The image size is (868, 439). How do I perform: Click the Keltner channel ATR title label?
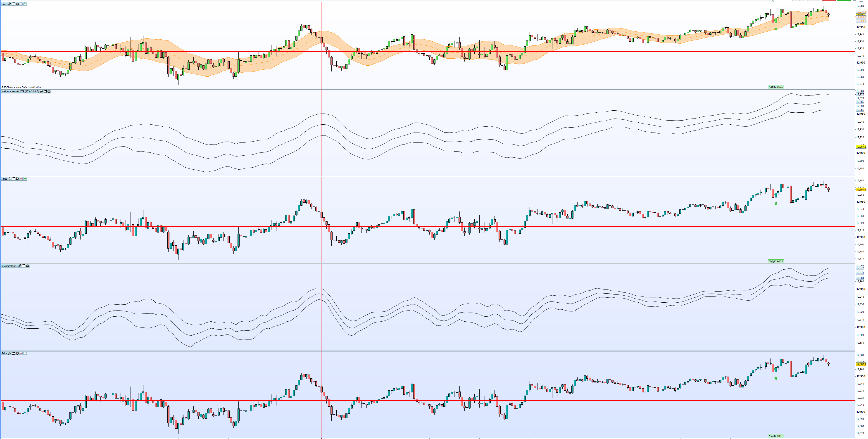point(20,91)
